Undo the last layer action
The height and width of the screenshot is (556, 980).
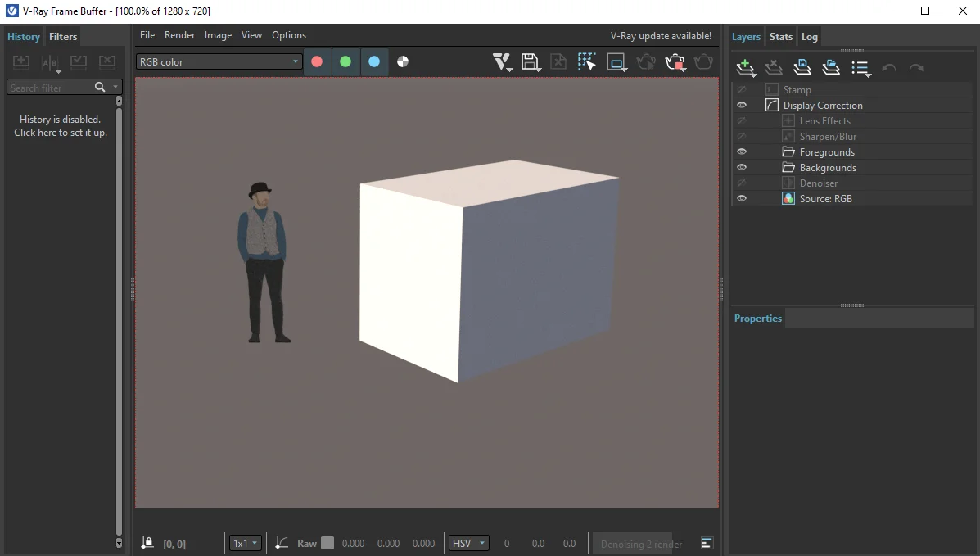889,67
